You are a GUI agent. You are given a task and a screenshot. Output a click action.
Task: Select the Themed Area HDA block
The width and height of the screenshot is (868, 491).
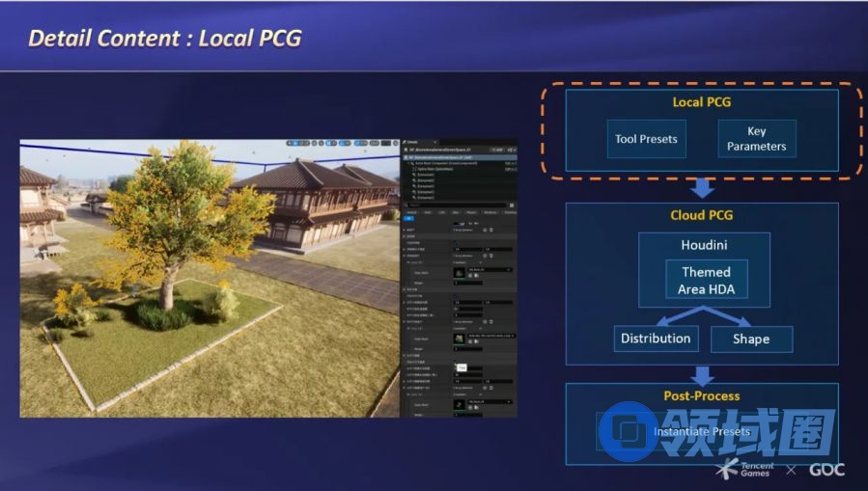706,281
